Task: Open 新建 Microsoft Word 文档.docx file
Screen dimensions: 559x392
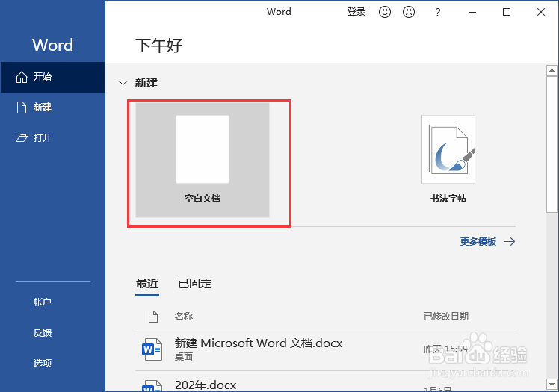Action: pos(325,349)
